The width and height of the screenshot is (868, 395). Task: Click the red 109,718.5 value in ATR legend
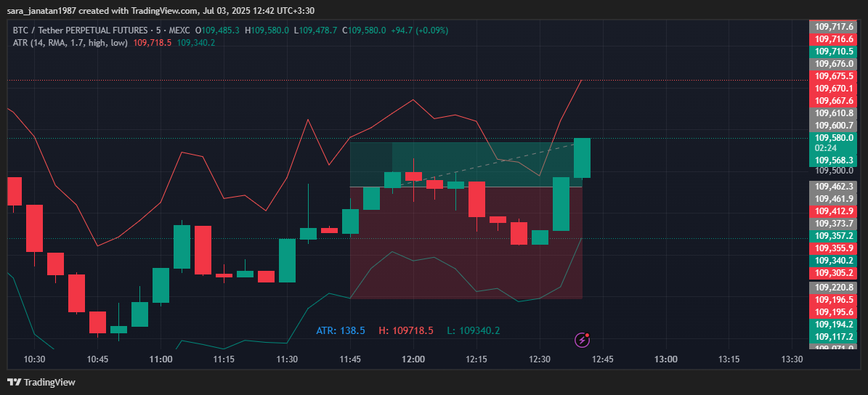[x=153, y=43]
